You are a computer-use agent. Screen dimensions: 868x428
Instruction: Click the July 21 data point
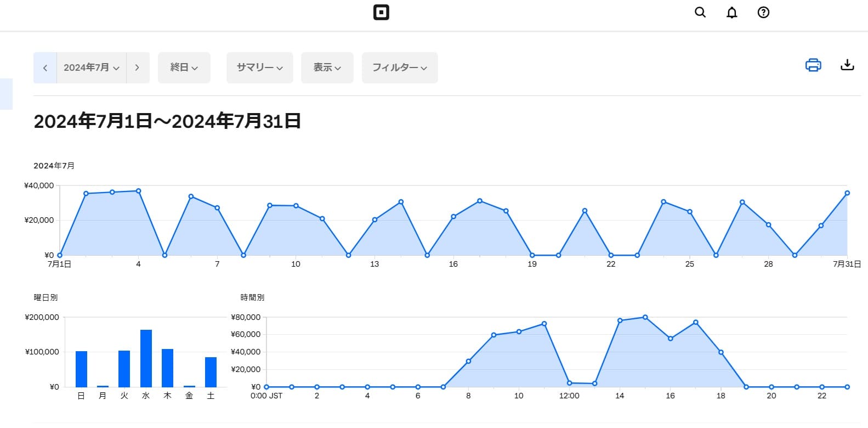tap(585, 211)
